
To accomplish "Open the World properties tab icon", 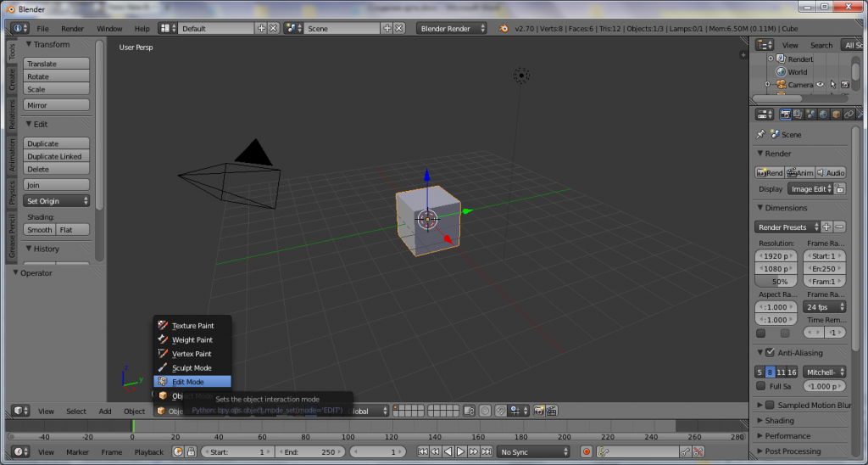I will point(823,115).
